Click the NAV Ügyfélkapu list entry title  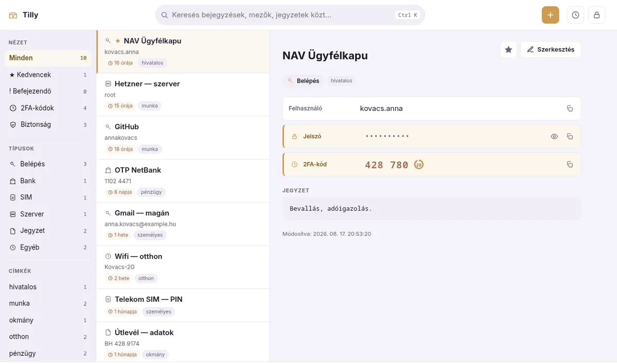tap(153, 41)
